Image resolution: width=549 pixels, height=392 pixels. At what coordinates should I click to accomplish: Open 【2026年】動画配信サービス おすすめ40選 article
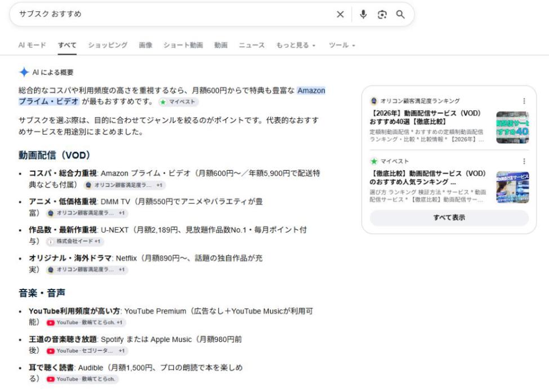[x=426, y=117]
